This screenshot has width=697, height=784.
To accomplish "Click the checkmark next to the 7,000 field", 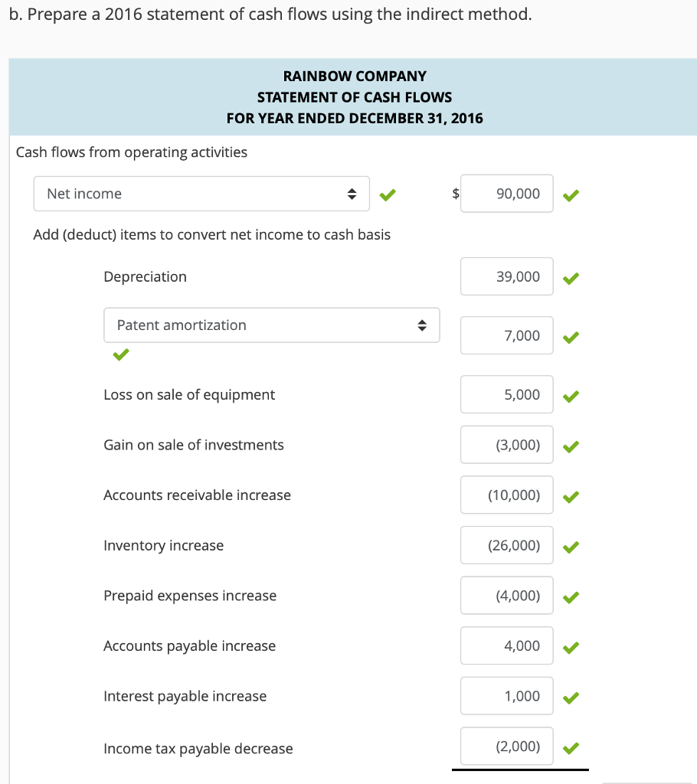I will coord(571,338).
